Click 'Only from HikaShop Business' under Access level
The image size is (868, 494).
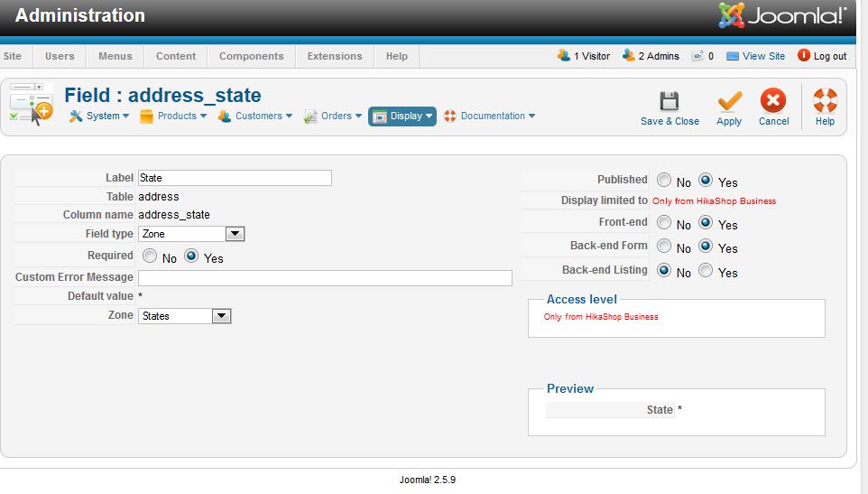(601, 317)
